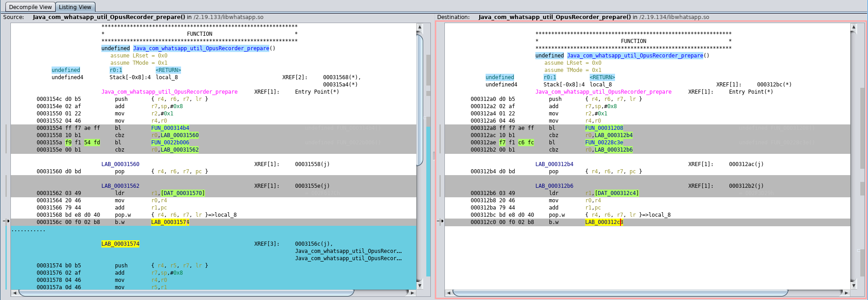Screen dimensions: 868x300
Task: Click the left arrow of the Source listing's horizontal scrollbar
Action: pyautogui.click(x=14, y=293)
